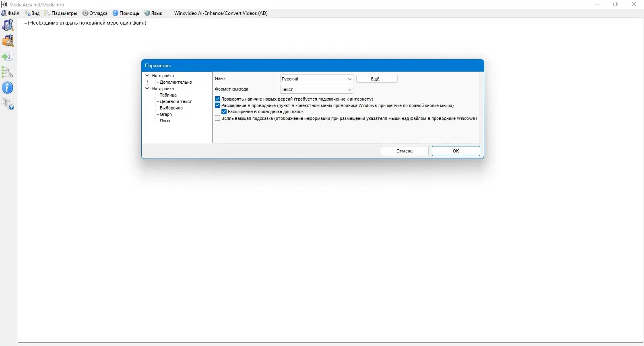Image resolution: width=644 pixels, height=346 pixels.
Task: Click the blue About info icon in the sidebar
Action: pos(8,88)
